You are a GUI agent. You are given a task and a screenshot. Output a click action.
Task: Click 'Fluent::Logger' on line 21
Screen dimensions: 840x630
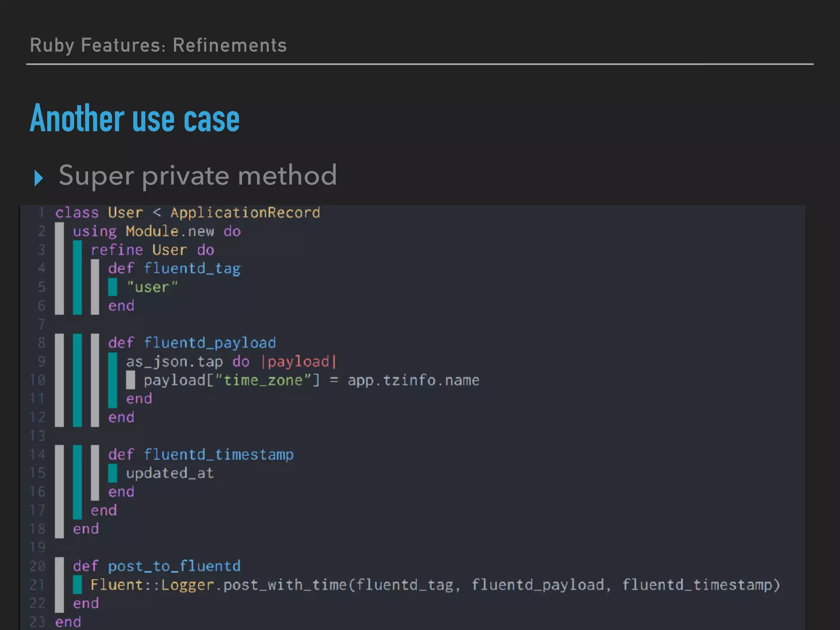pos(152,585)
